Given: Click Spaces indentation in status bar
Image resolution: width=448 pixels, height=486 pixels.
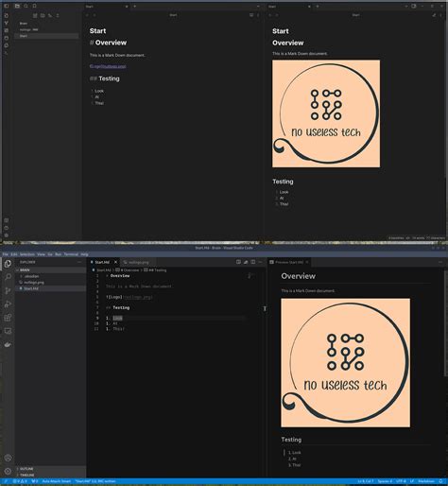Looking at the screenshot, I should point(385,481).
